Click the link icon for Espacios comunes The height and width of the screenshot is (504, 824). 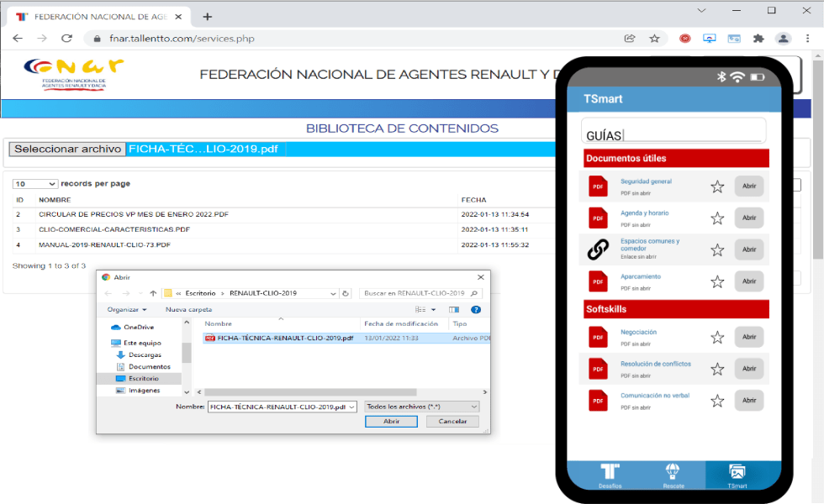click(x=598, y=249)
